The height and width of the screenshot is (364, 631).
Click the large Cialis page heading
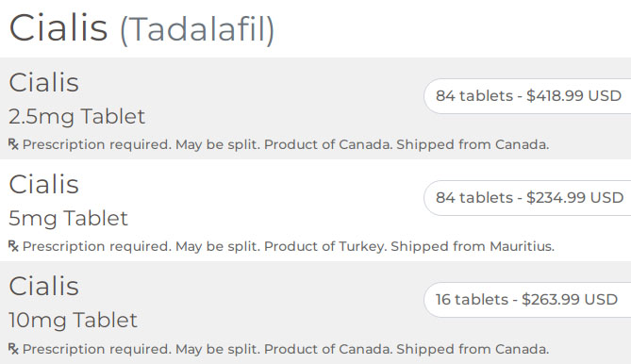point(58,27)
